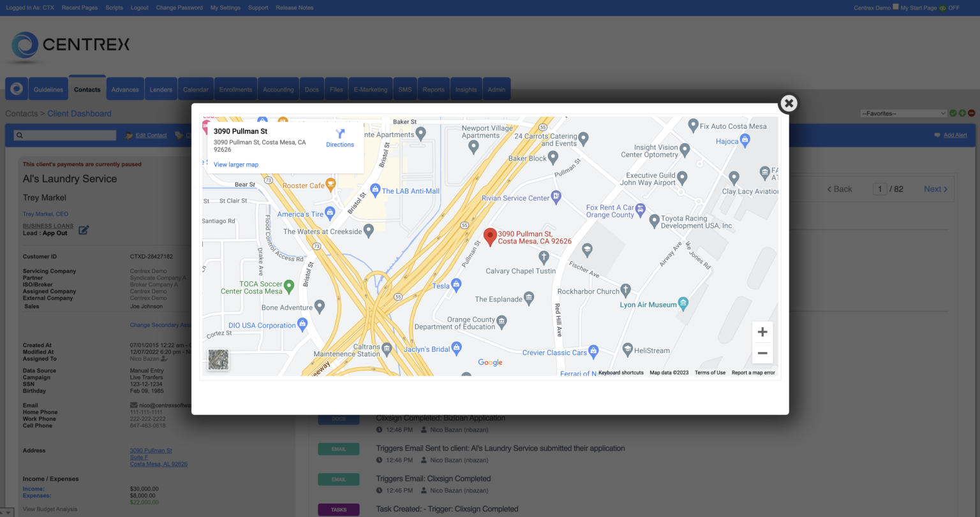
Task: Select the circular Centrex home tab icon
Action: 16,89
